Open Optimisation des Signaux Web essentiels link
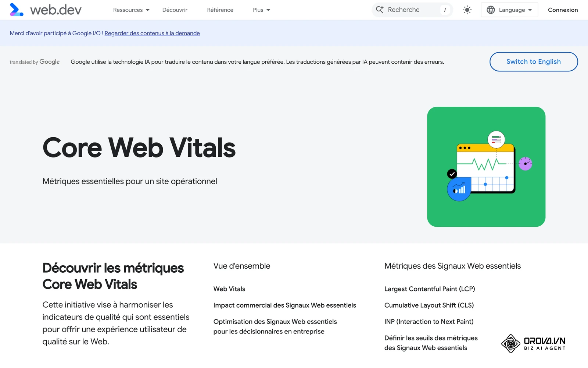 tap(275, 326)
